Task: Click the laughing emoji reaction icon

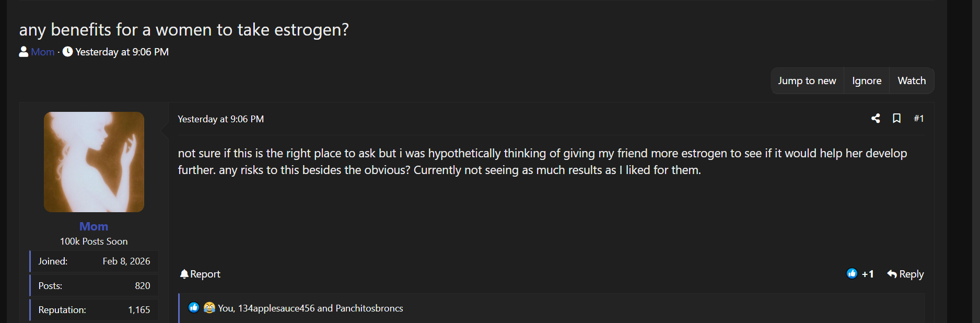Action: (x=209, y=308)
